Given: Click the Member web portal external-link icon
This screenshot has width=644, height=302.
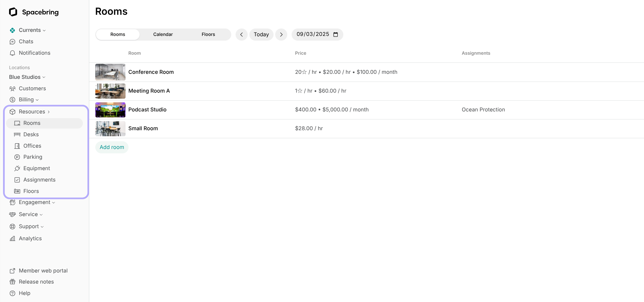Looking at the screenshot, I should [12, 271].
